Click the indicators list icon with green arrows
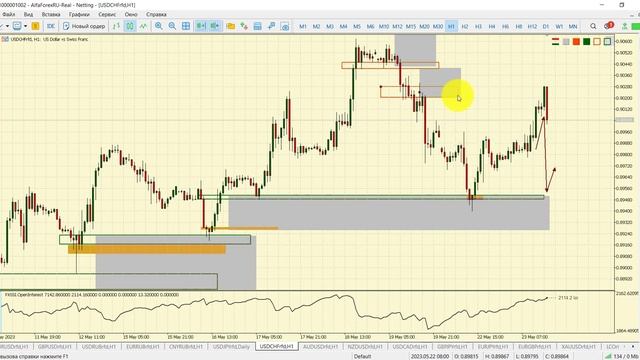The height and width of the screenshot is (360, 640). coord(244,26)
